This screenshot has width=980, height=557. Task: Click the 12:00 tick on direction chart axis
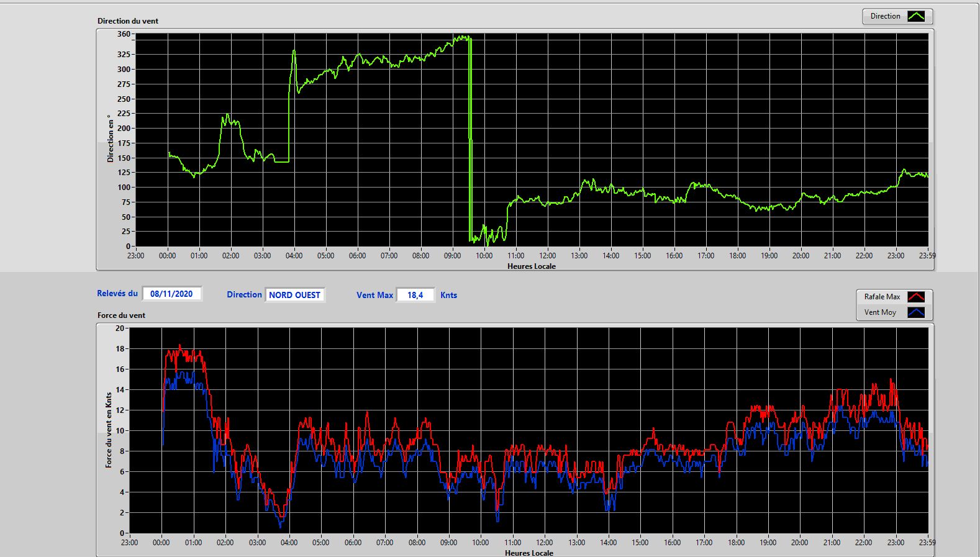click(547, 256)
